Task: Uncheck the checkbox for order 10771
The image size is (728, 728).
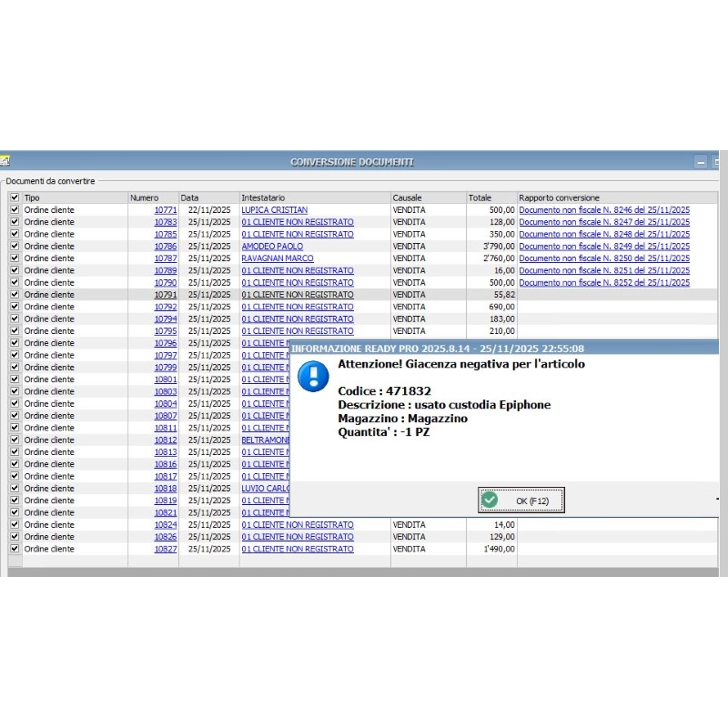Action: pyautogui.click(x=15, y=210)
